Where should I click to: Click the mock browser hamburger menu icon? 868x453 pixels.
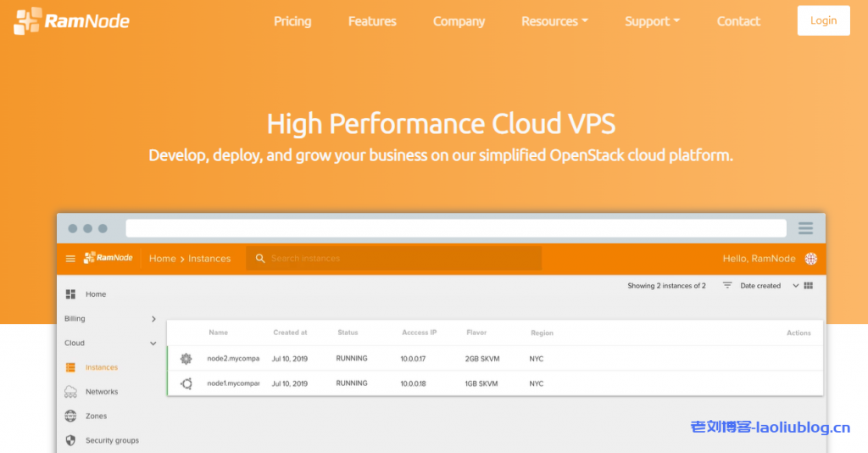[x=805, y=228]
